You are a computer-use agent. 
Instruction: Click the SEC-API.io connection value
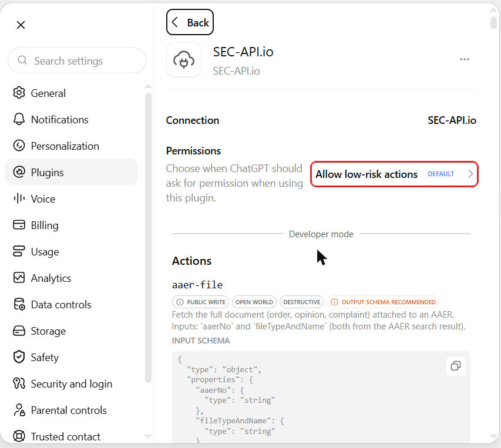point(452,120)
